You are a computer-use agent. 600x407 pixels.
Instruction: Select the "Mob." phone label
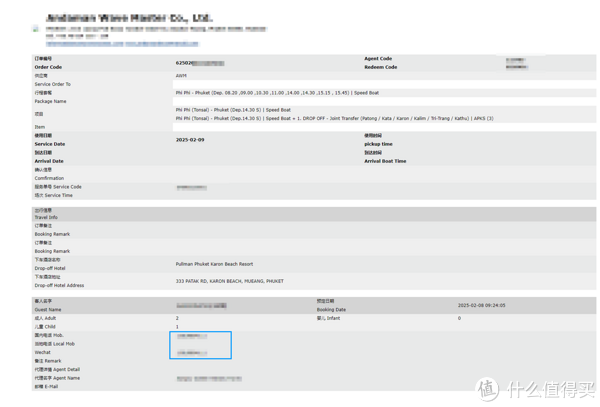point(59,335)
